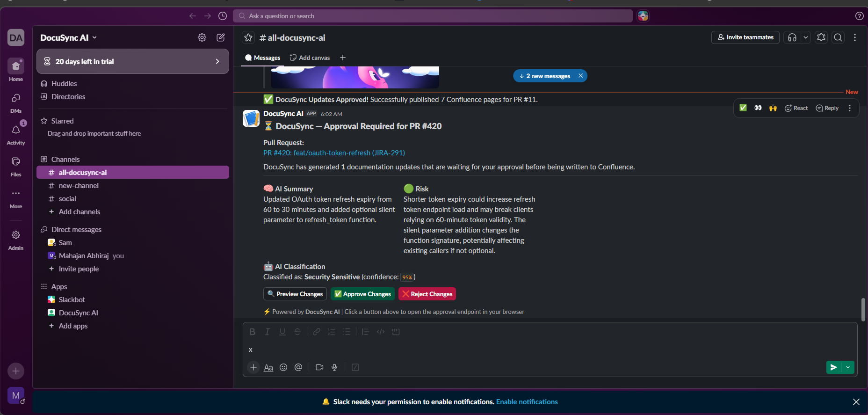Reply in thread to DocuSync message

pyautogui.click(x=827, y=108)
